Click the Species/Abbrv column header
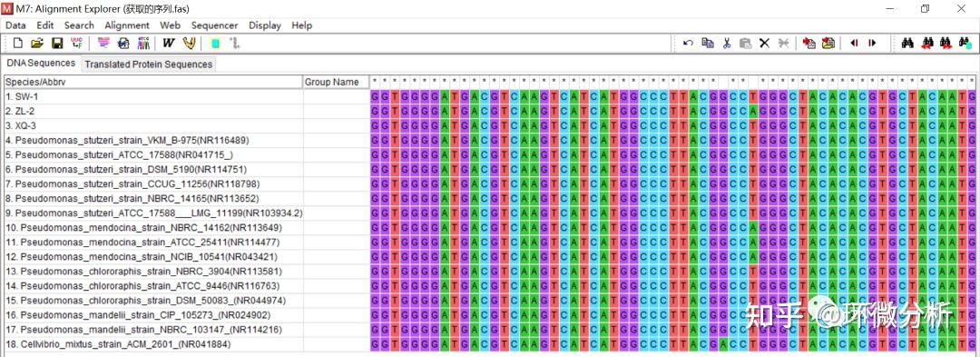The image size is (980, 357). (x=153, y=82)
